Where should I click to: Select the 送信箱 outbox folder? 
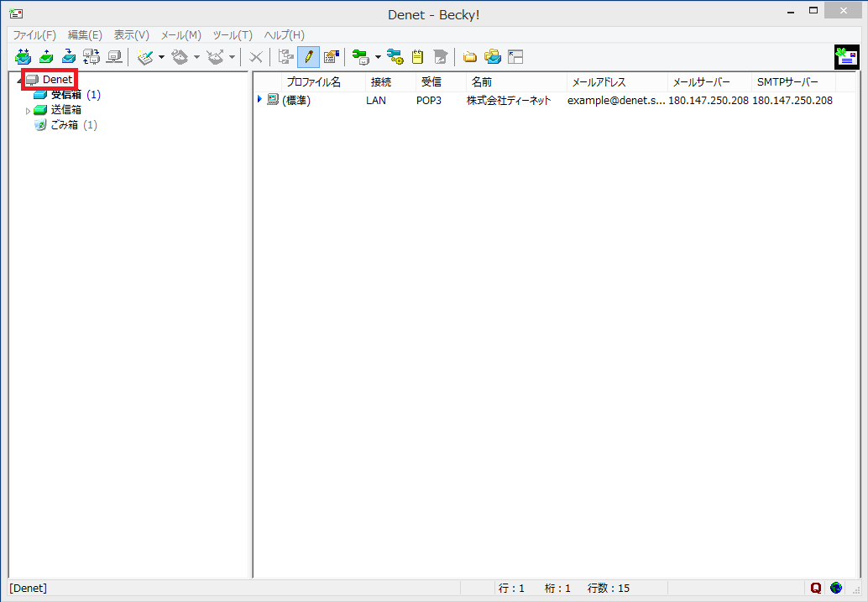(x=65, y=110)
